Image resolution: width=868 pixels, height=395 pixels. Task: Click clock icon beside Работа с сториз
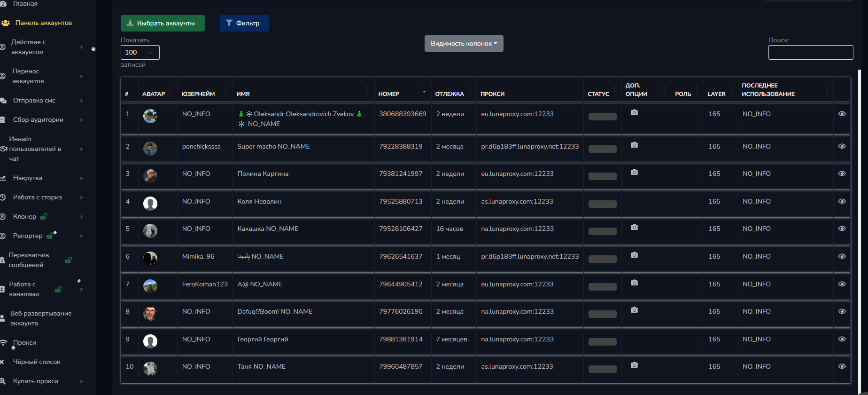(2, 197)
